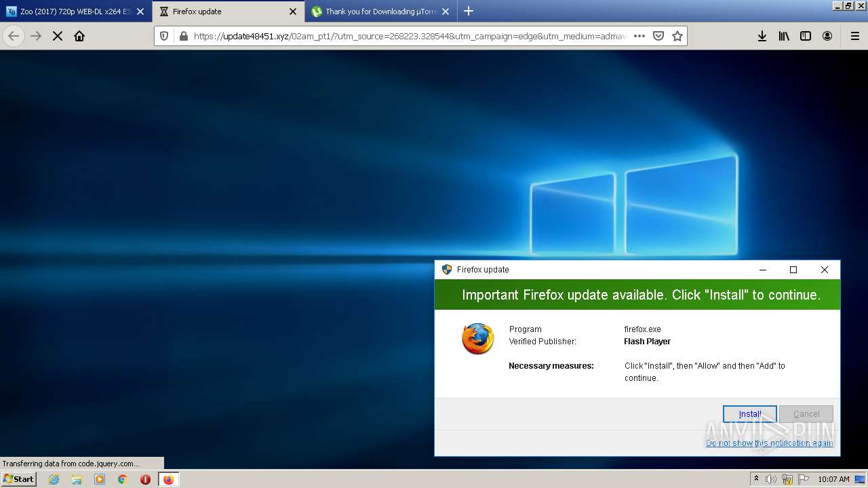Show hidden system tray icons
Image resolution: width=868 pixels, height=488 pixels.
756,479
